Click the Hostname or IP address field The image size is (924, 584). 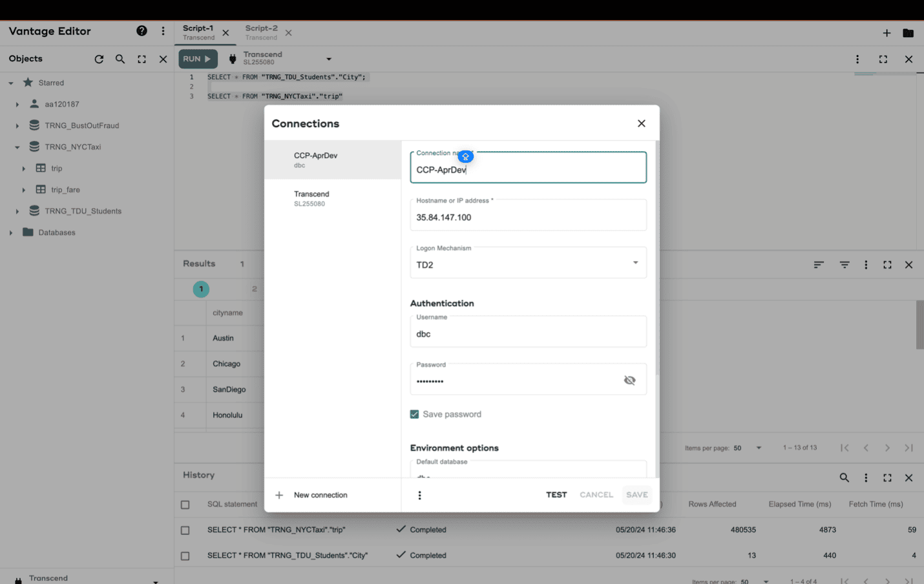tap(528, 218)
